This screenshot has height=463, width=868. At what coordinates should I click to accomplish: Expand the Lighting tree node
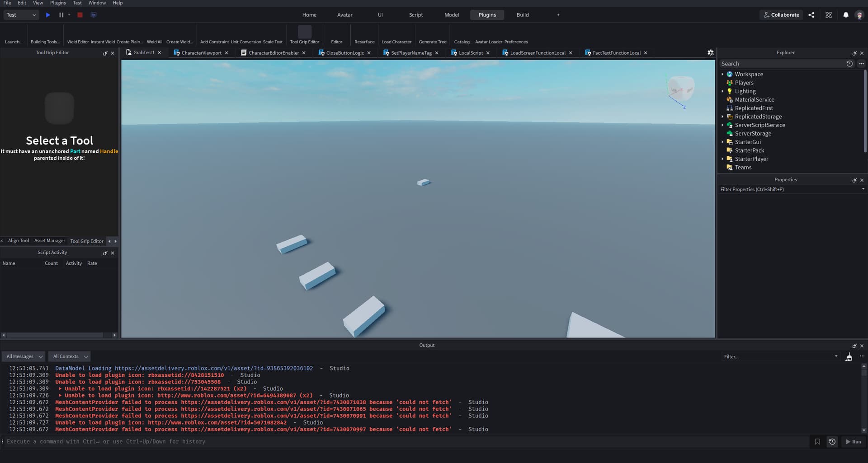point(722,91)
